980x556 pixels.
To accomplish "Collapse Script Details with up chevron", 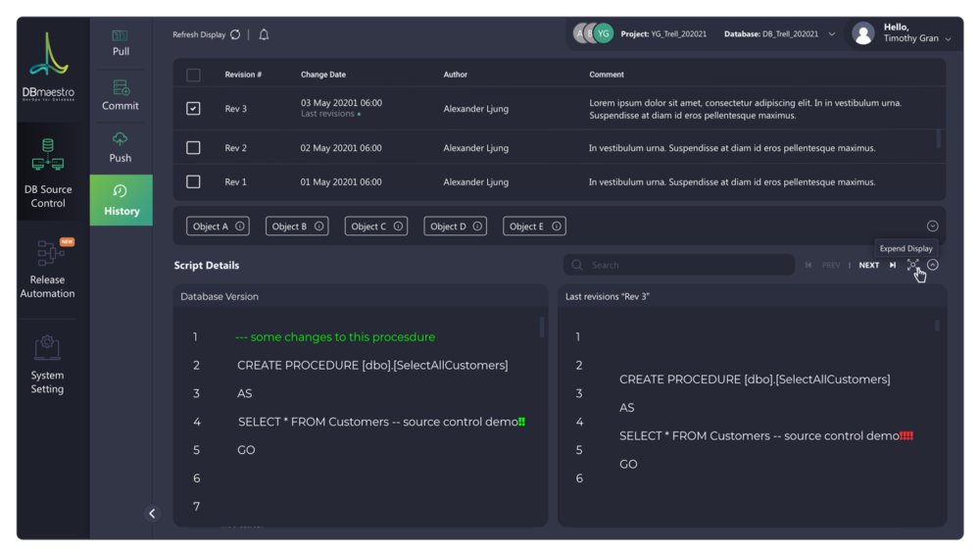I will 933,265.
